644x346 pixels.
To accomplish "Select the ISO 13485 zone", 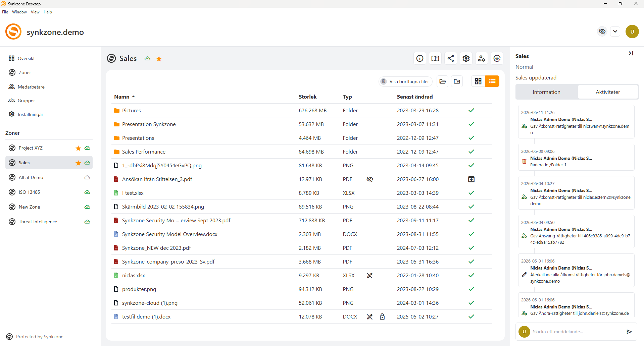I will click(49, 192).
